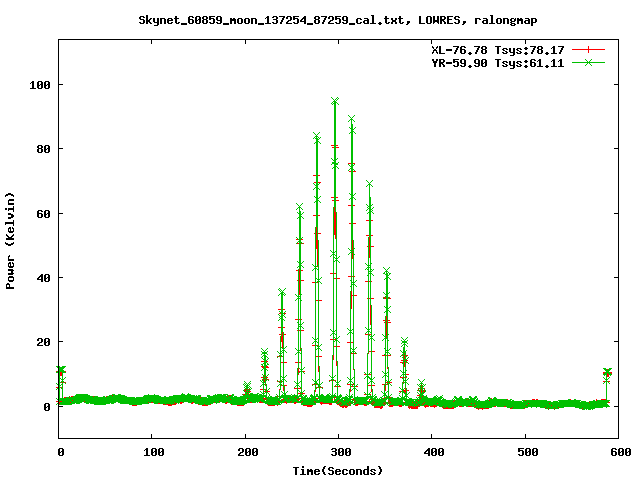
Task: Click the green YR legend line sample
Action: tap(588, 62)
